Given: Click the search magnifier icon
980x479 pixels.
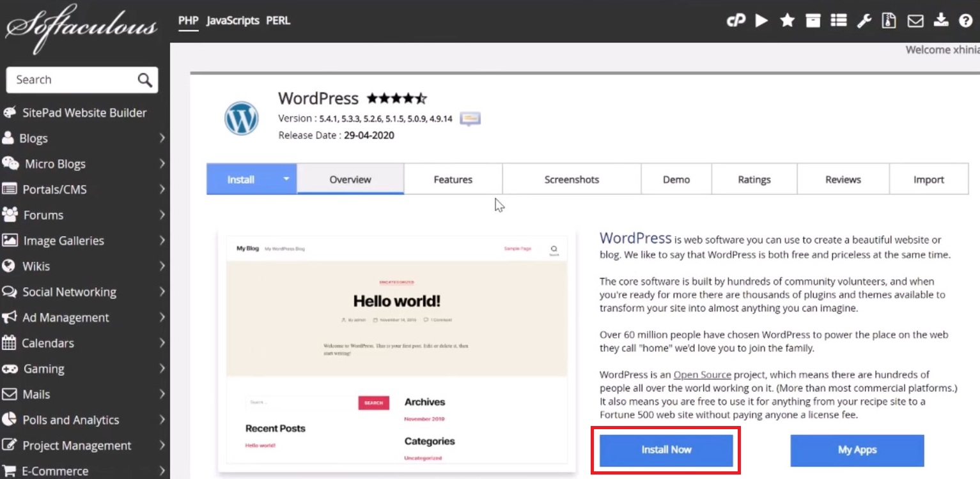Looking at the screenshot, I should 145,80.
